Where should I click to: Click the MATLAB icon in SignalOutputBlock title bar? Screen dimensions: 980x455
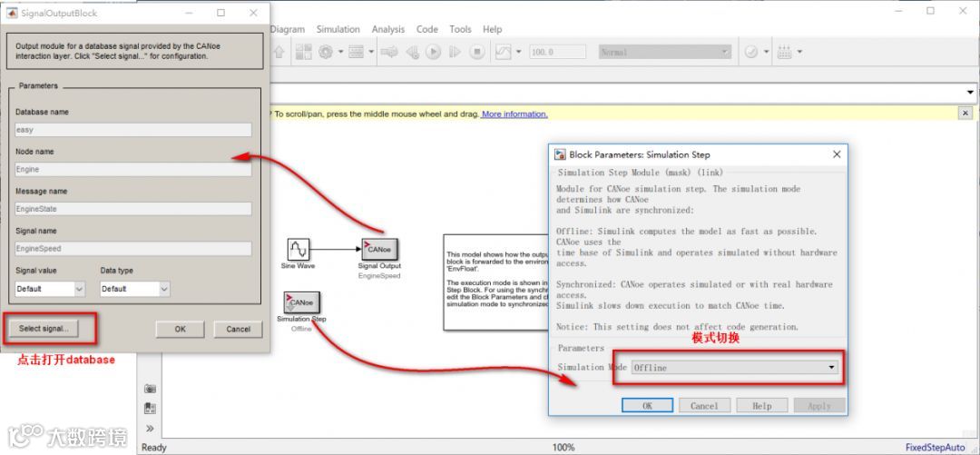point(12,13)
